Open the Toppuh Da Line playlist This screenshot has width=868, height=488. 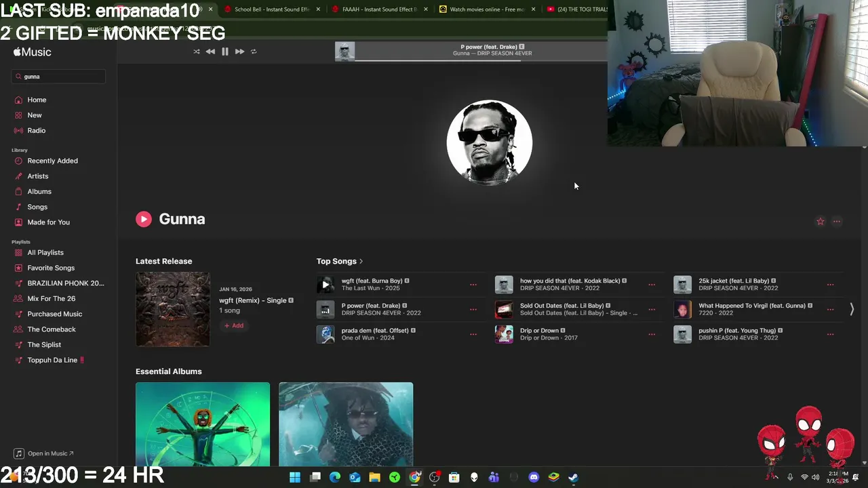click(56, 360)
